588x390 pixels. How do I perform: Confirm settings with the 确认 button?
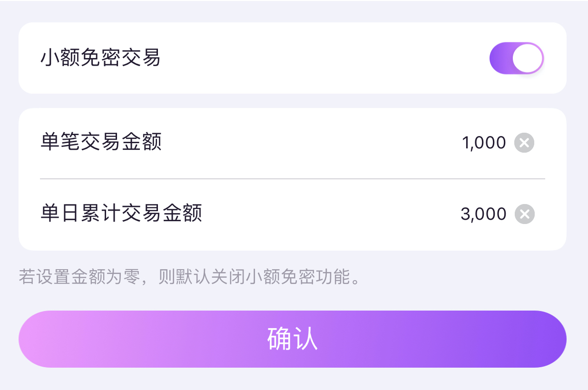click(293, 339)
